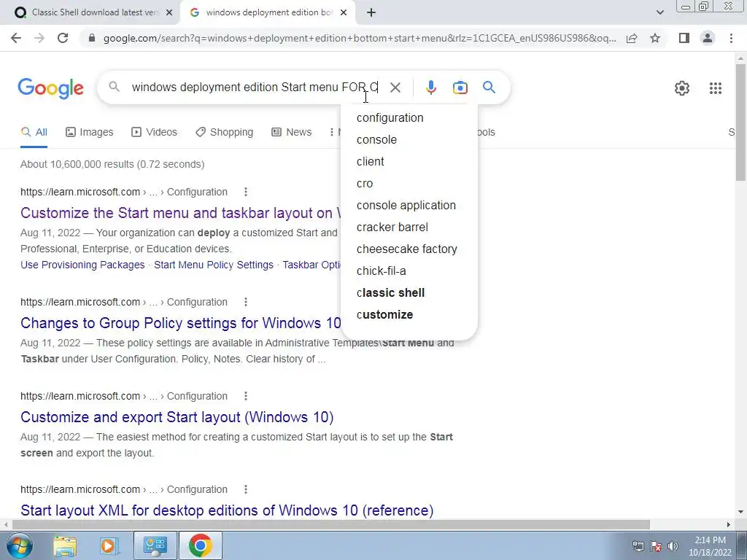The image size is (747, 560).
Task: Open search by image camera icon
Action: pyautogui.click(x=460, y=87)
